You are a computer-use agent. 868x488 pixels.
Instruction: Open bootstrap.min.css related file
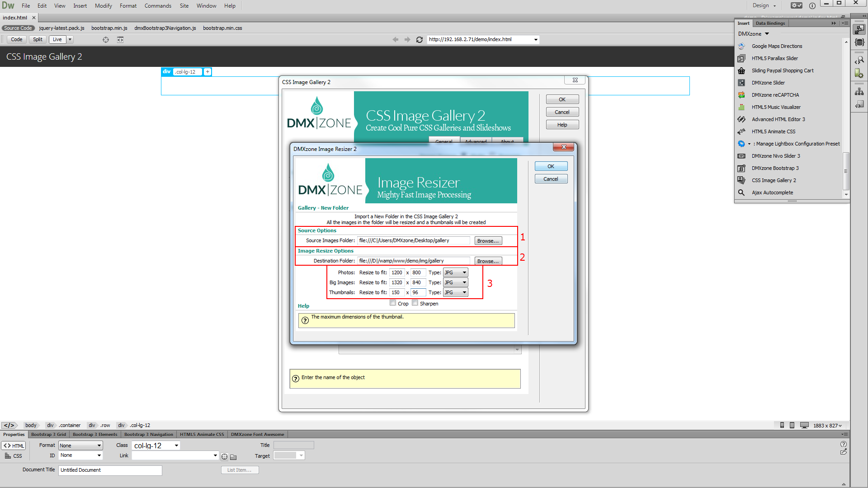pyautogui.click(x=222, y=28)
